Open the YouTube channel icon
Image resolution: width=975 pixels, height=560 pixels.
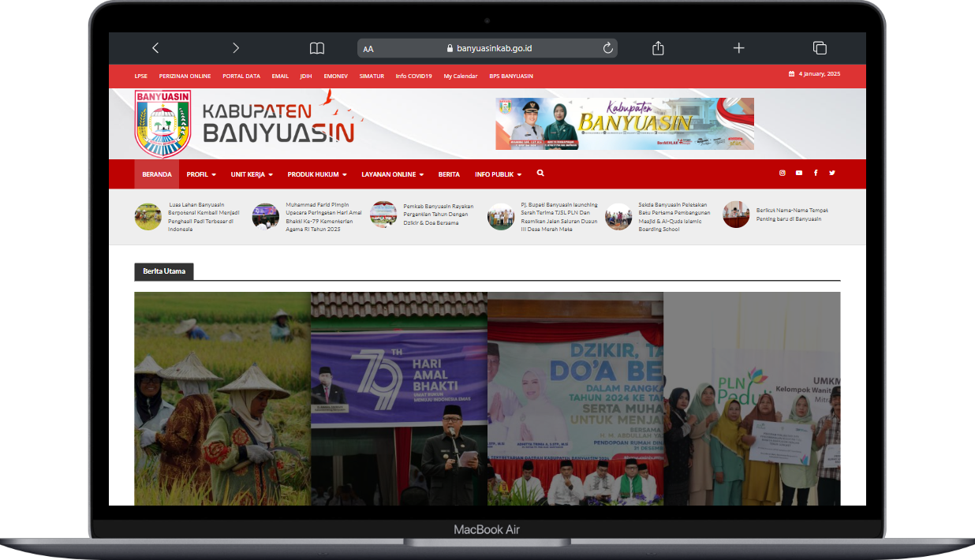(799, 173)
